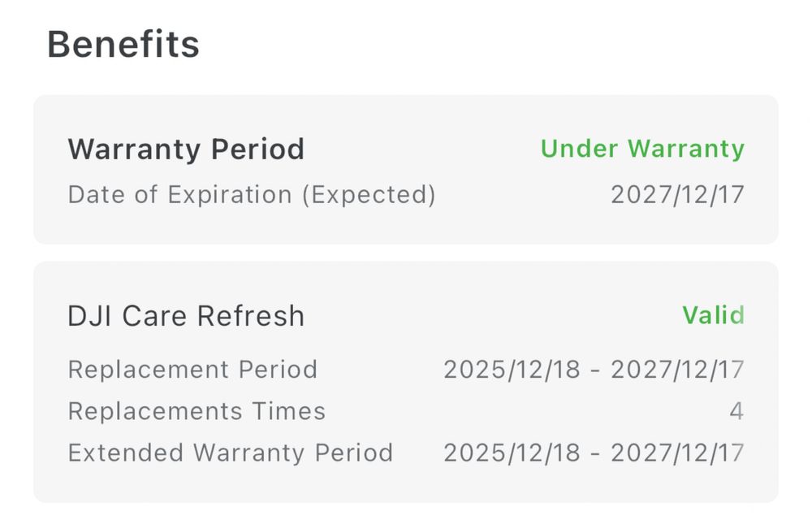Click the replacements count value 4
The height and width of the screenshot is (524, 812).
tap(736, 411)
